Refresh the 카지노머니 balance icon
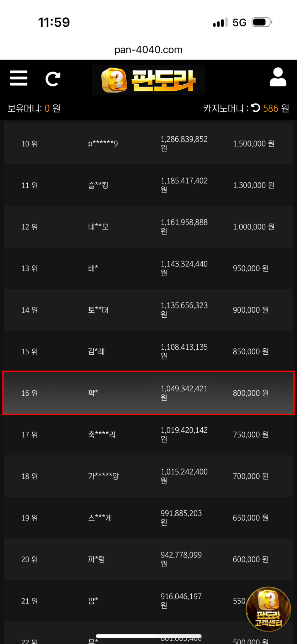Viewport: 297px width, 644px height. 255,108
